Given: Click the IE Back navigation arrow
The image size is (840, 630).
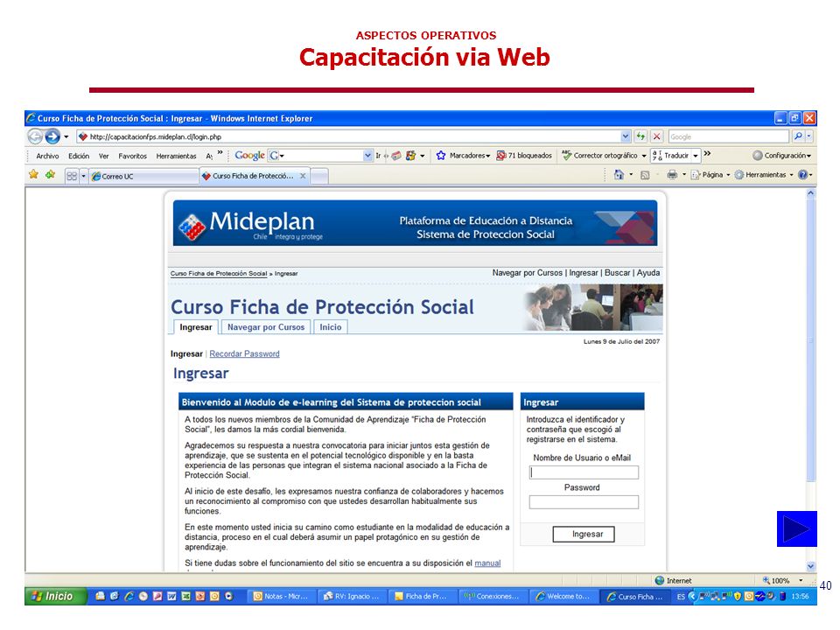Looking at the screenshot, I should (x=35, y=136).
